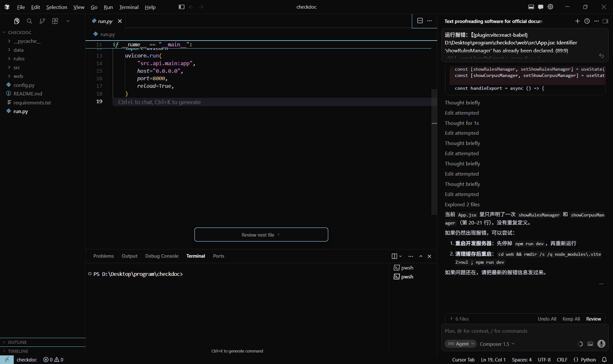Viewport: 613px width, 364px height.
Task: Open the Explorer files icon
Action: [x=17, y=21]
